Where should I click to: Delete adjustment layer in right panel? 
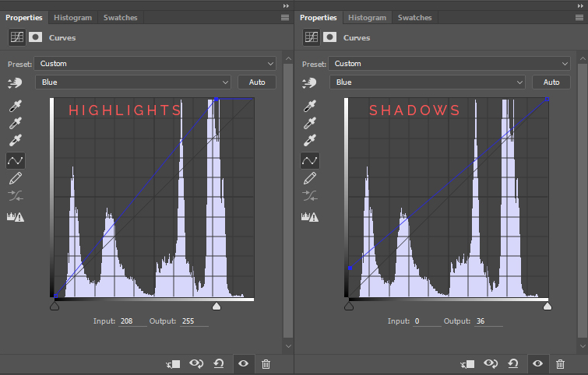[x=560, y=364]
